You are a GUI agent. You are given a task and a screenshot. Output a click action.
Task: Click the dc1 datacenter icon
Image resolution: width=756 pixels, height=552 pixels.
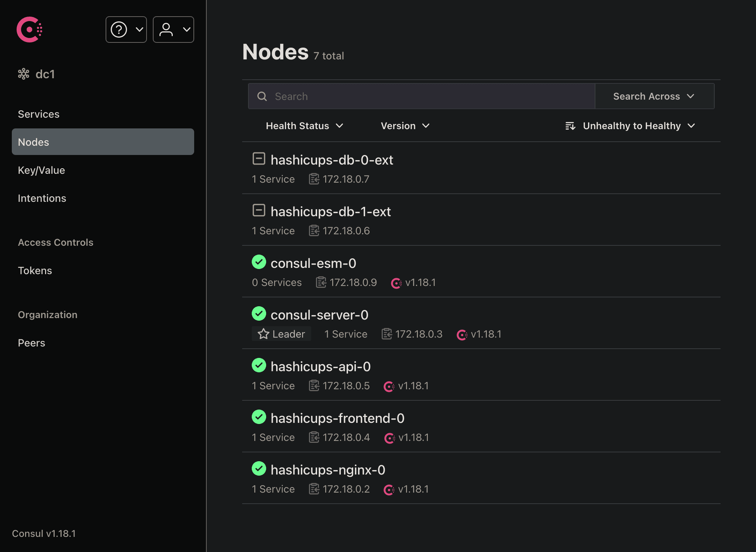tap(24, 74)
